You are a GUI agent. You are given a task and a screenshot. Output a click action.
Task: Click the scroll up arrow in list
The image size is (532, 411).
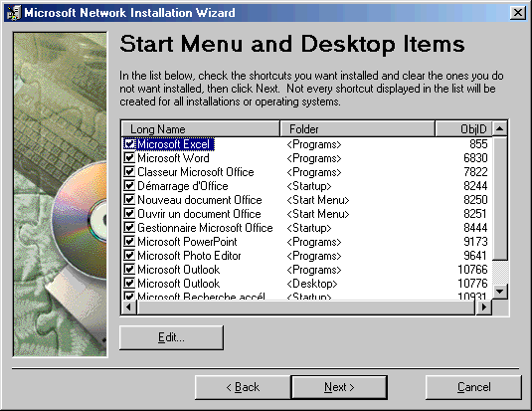point(499,128)
